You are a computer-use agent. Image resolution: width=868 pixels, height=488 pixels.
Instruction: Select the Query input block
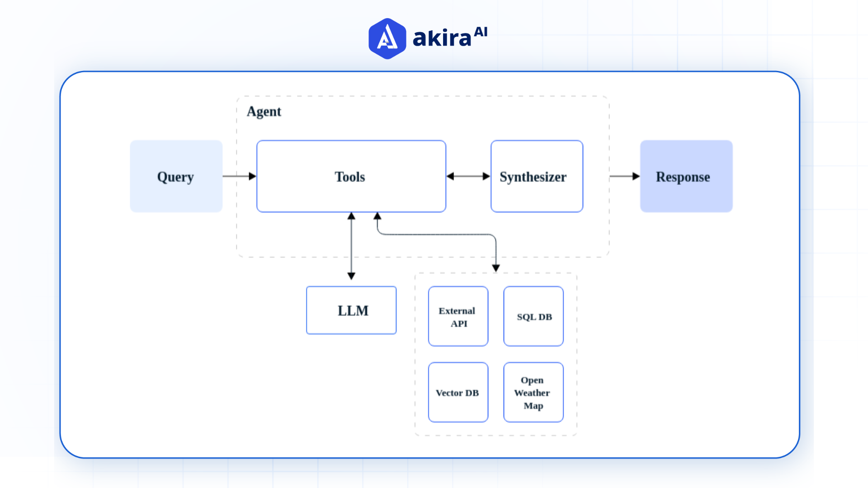click(176, 176)
